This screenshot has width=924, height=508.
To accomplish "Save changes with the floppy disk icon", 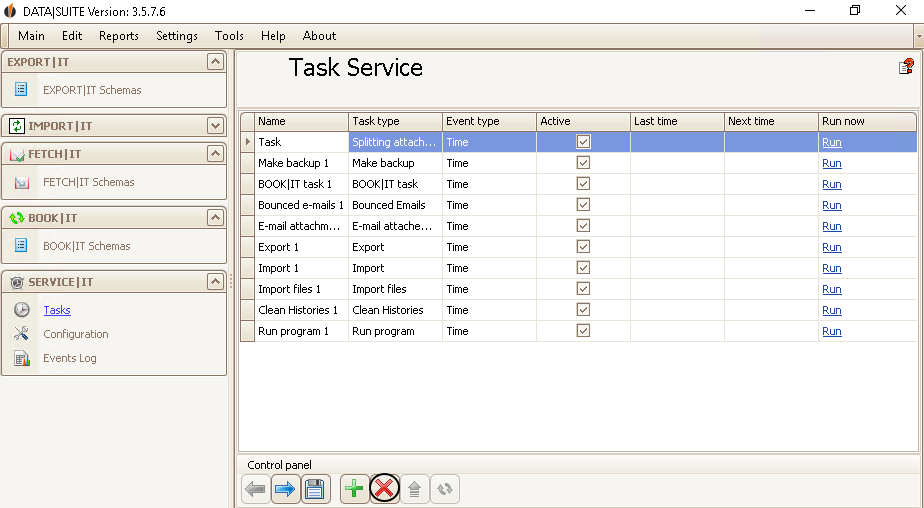I will (315, 489).
